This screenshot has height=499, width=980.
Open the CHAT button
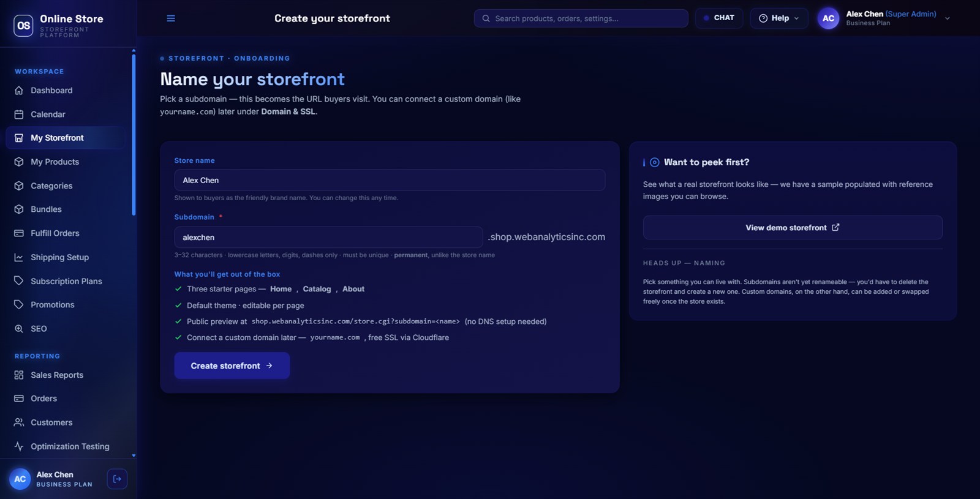719,18
